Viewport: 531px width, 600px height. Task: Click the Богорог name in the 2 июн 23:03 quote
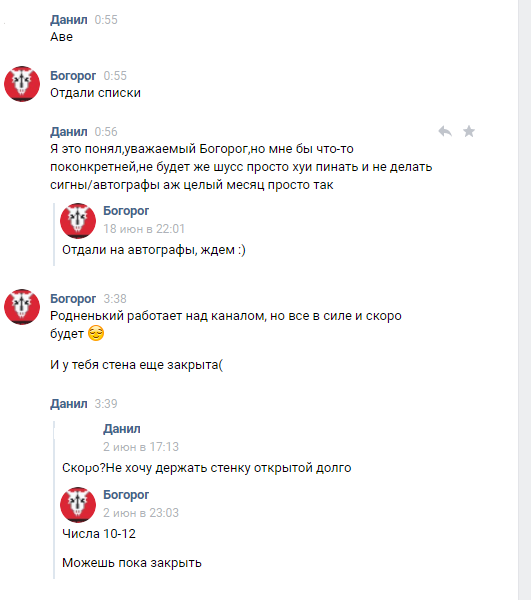[126, 495]
